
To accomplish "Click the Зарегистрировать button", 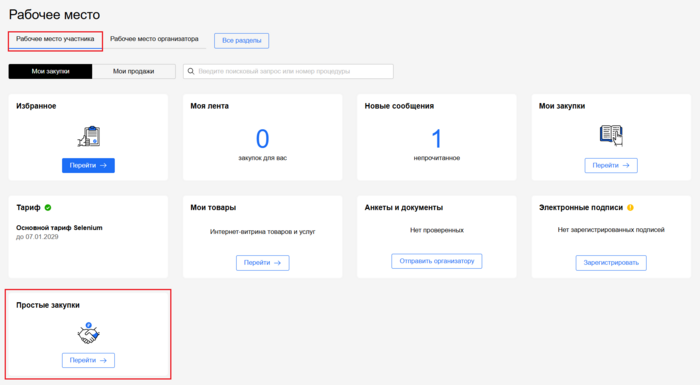I will pos(611,263).
